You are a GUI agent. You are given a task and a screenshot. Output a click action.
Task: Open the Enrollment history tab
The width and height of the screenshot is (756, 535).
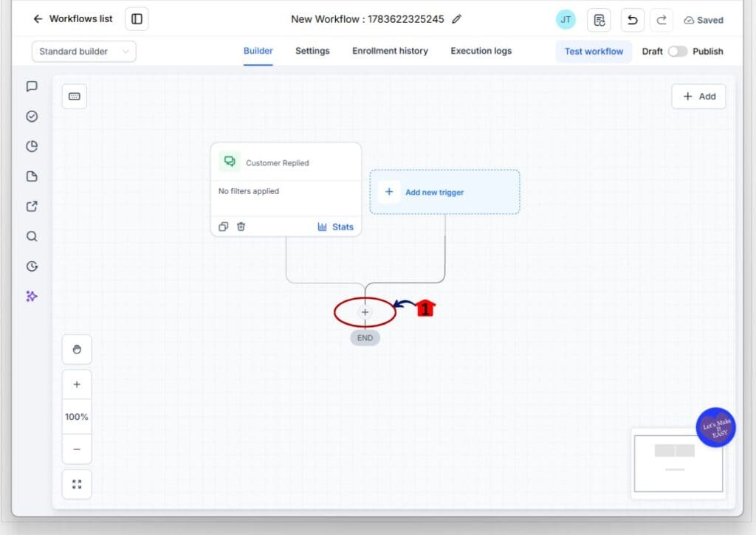click(x=390, y=51)
